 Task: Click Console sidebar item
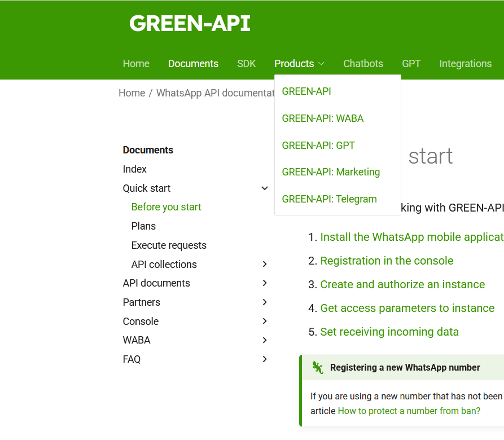[141, 321]
